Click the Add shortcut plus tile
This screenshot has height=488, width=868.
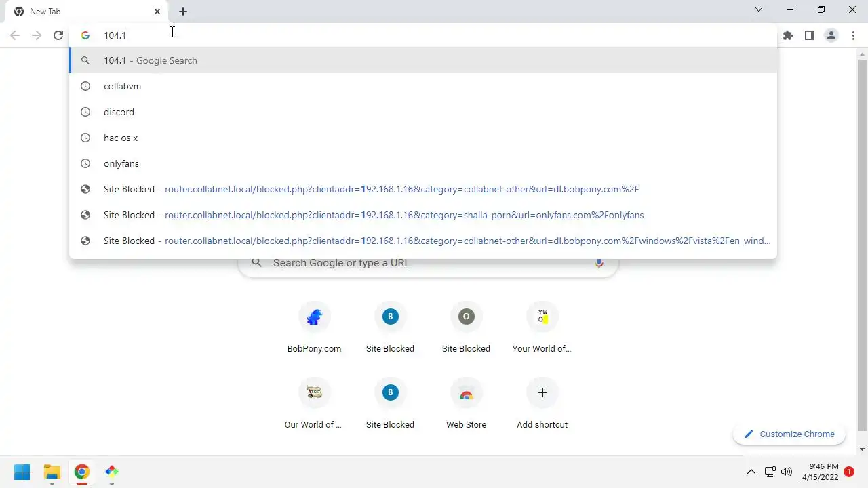point(542,405)
